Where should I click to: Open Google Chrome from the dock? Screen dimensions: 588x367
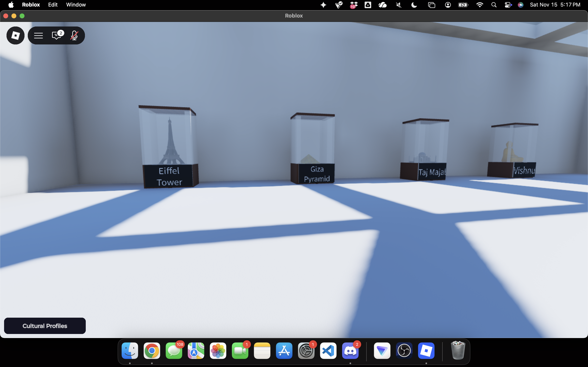152,351
